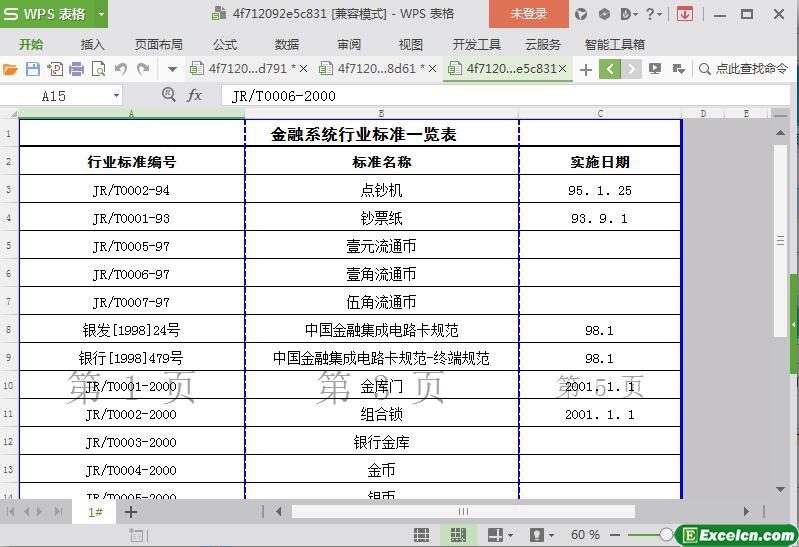Click the 未登录 login button
The width and height of the screenshot is (799, 547).
528,14
